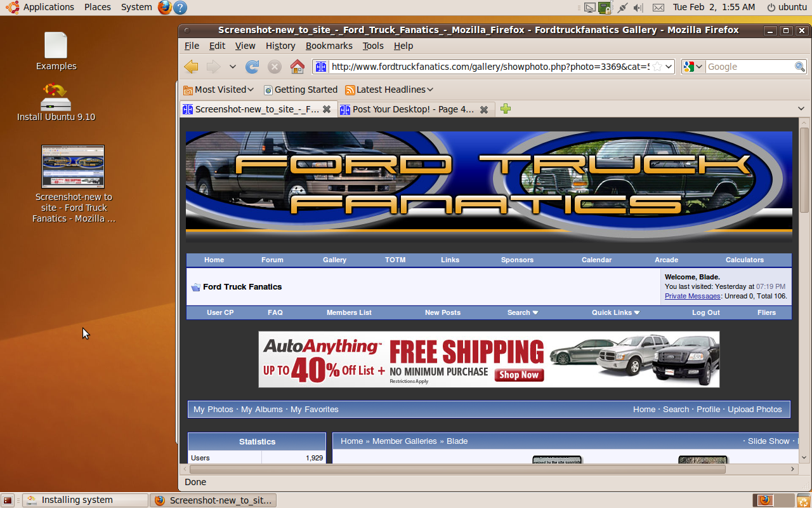Click the search magnifier icon
The height and width of the screenshot is (508, 812).
(800, 67)
